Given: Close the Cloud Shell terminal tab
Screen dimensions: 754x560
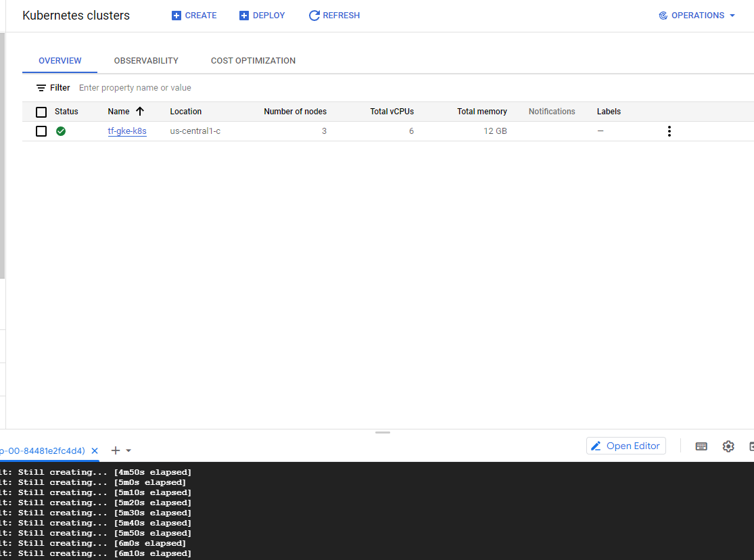Looking at the screenshot, I should pyautogui.click(x=95, y=451).
